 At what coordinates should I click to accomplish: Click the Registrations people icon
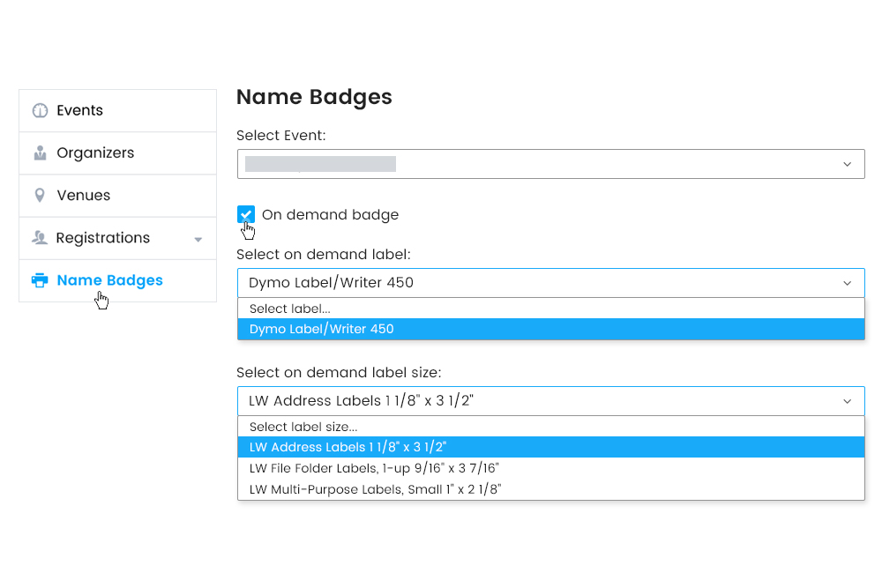40,238
